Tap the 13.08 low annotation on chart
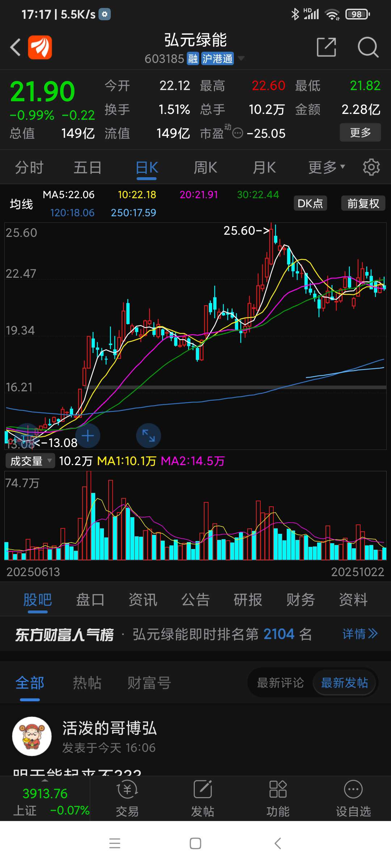 56,443
